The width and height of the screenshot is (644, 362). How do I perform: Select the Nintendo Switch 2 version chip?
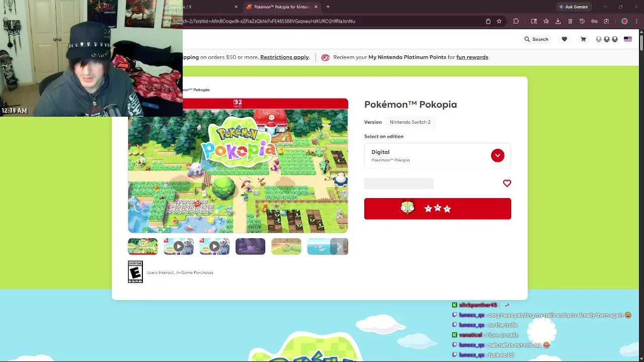pyautogui.click(x=410, y=122)
